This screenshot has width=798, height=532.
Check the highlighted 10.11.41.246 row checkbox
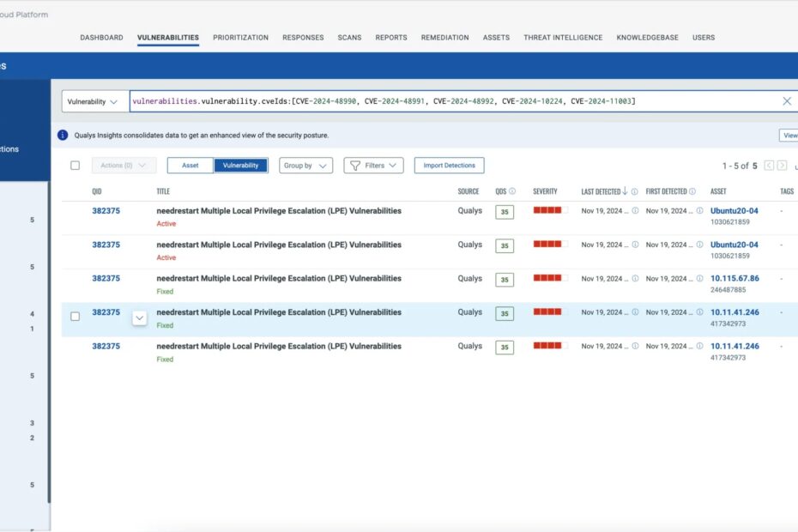[x=75, y=316]
